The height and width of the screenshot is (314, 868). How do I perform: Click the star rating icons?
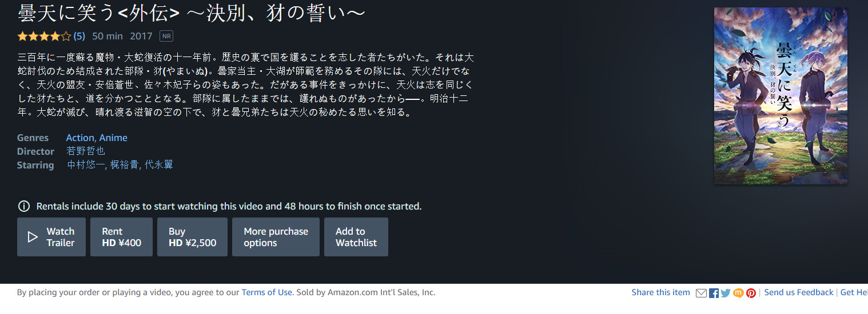coord(44,36)
